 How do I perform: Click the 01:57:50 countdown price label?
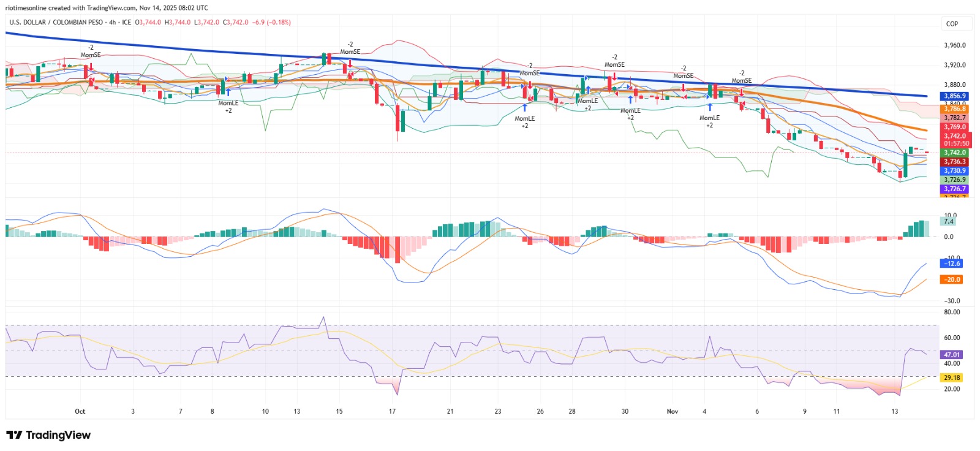(956, 144)
